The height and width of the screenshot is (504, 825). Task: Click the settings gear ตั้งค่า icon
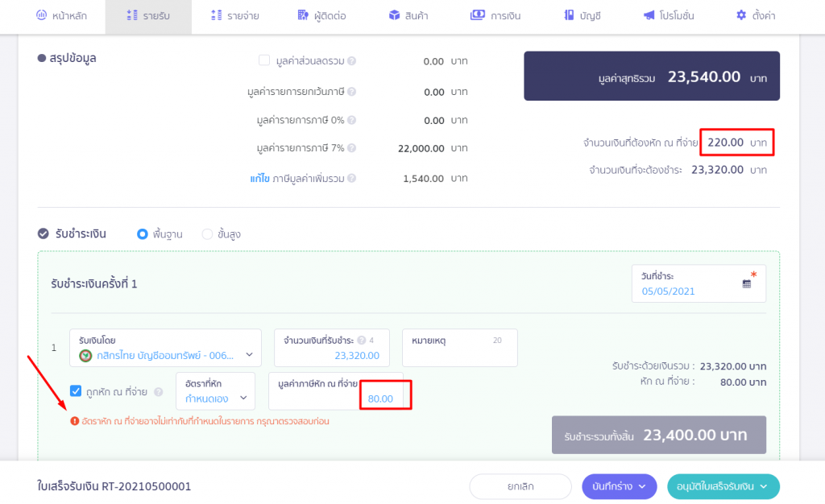coord(741,15)
